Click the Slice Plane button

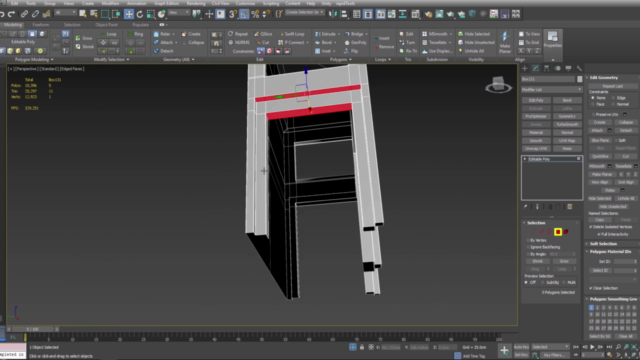pyautogui.click(x=600, y=140)
